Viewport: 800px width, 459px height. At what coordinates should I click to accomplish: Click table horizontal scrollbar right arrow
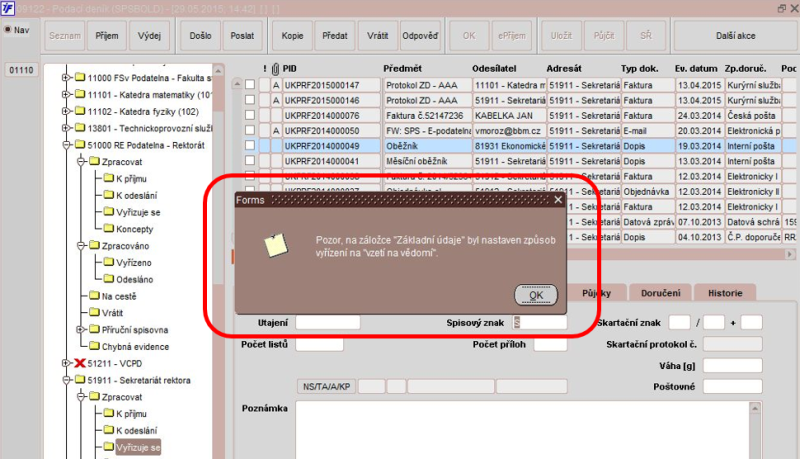pos(790,254)
